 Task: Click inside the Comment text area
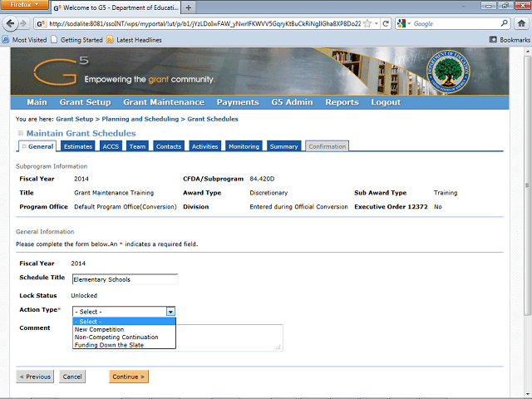(x=229, y=337)
